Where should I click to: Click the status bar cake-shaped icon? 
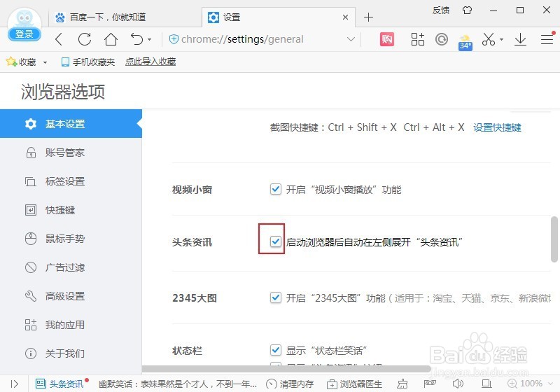click(402, 384)
